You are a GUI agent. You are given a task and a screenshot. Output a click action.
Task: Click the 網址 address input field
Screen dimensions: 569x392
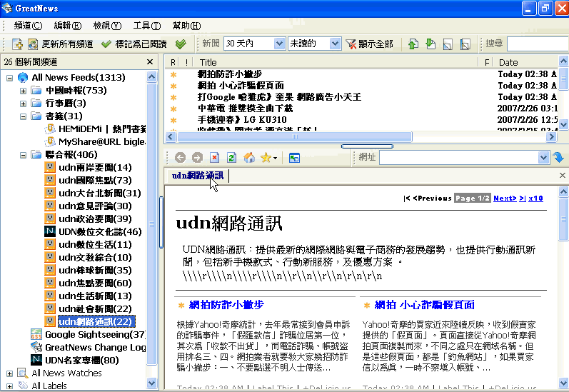click(459, 158)
